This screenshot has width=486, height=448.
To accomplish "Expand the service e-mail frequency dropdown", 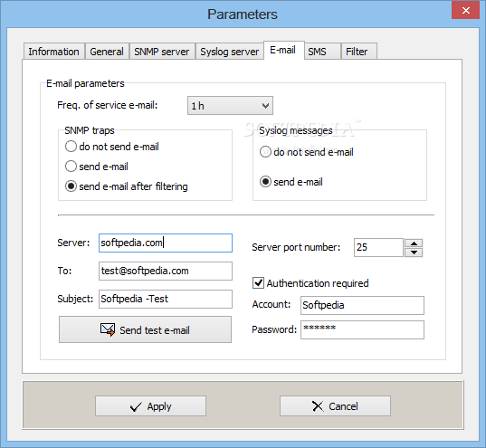I will point(230,106).
